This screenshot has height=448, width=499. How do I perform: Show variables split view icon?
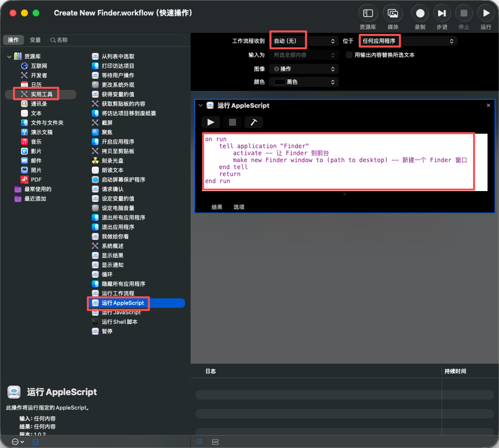[215, 442]
